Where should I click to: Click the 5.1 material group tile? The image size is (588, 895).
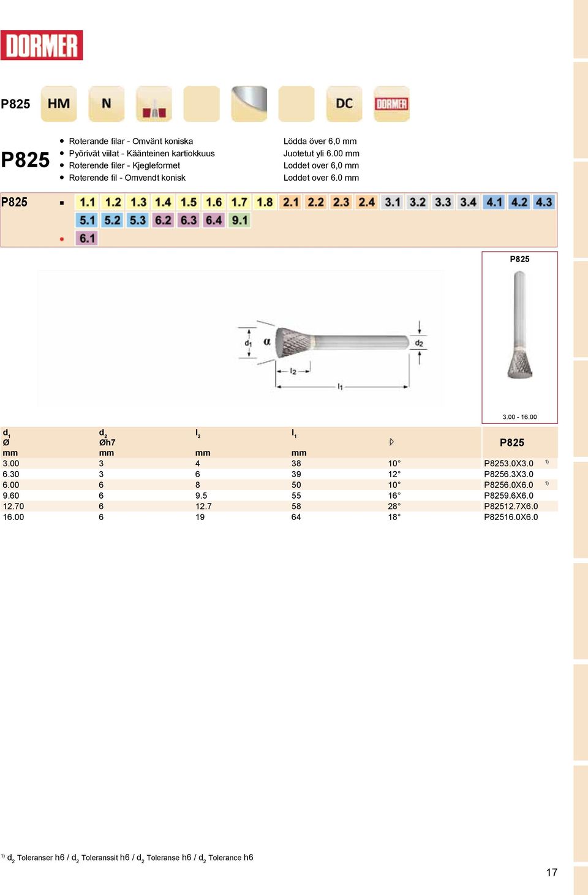click(88, 220)
